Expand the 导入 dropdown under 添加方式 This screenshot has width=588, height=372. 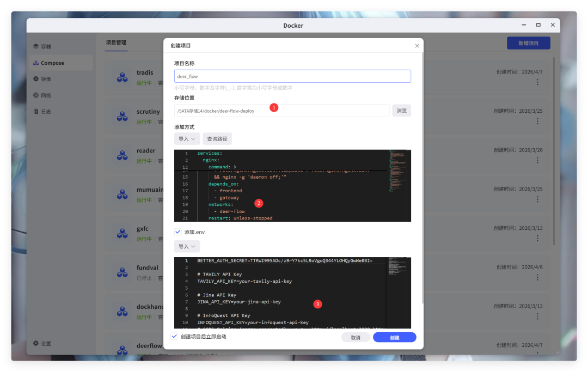point(187,139)
